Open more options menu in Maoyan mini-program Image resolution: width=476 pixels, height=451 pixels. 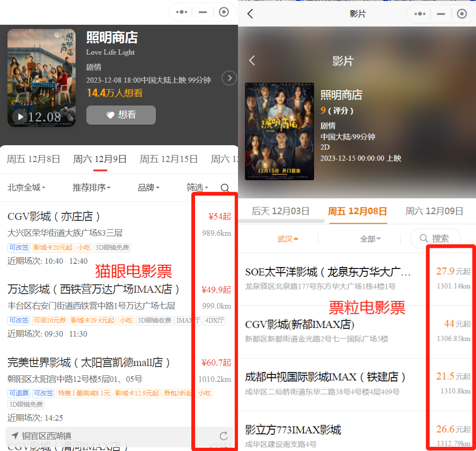(x=182, y=12)
